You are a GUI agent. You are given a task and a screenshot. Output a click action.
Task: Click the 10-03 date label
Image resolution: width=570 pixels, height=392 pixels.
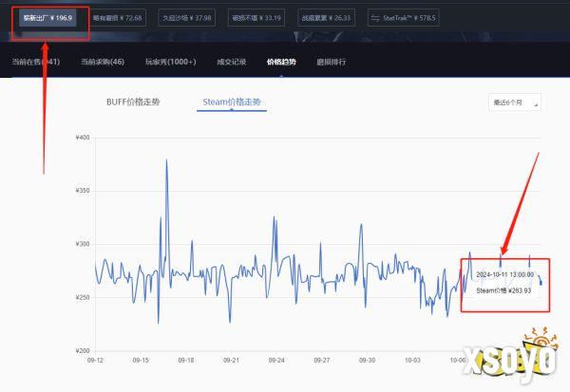pos(412,360)
